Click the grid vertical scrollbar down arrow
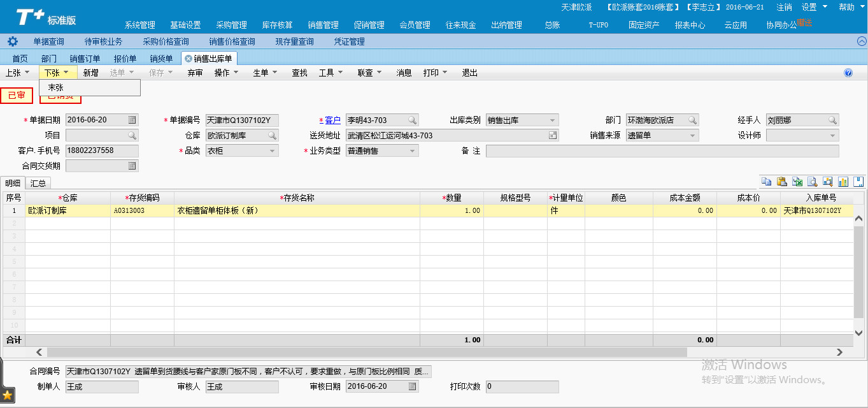 [x=858, y=333]
